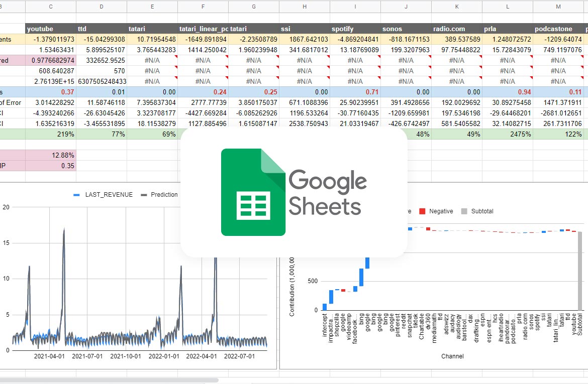Viewport: 588px width, 384px height.
Task: Select the red 0.71 value cell
Action: tap(355, 92)
